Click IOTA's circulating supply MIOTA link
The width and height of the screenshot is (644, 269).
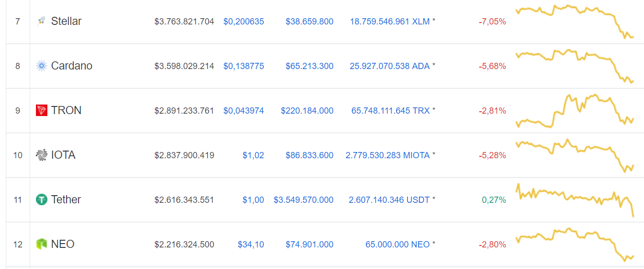tap(388, 155)
